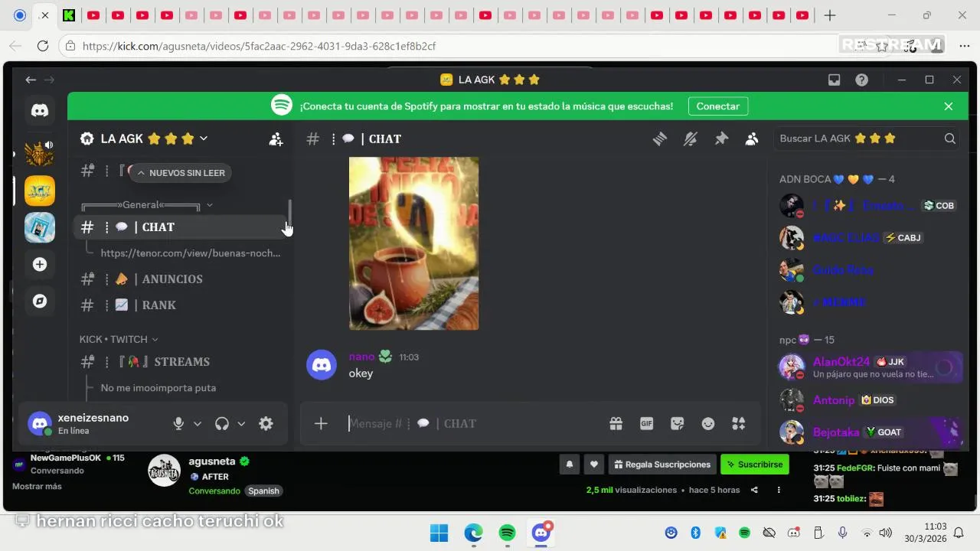
Task: Open member Antonip profile
Action: coord(868,399)
